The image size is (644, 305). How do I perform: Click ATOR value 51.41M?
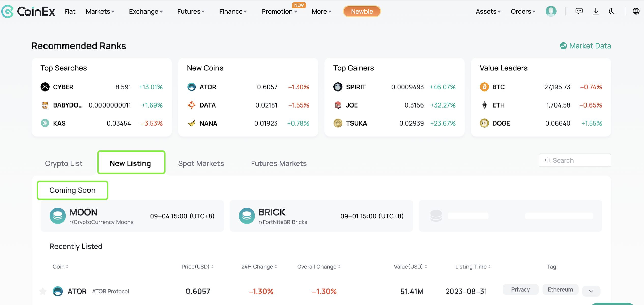pyautogui.click(x=412, y=291)
